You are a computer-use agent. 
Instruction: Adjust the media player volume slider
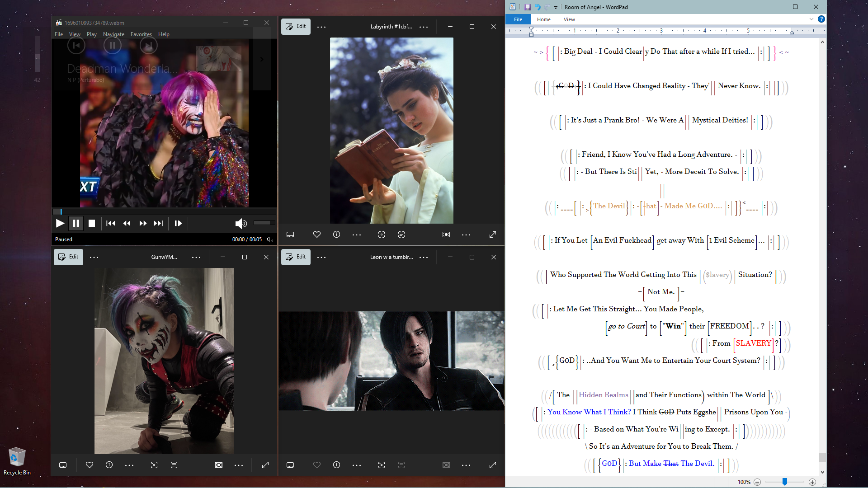tap(264, 223)
